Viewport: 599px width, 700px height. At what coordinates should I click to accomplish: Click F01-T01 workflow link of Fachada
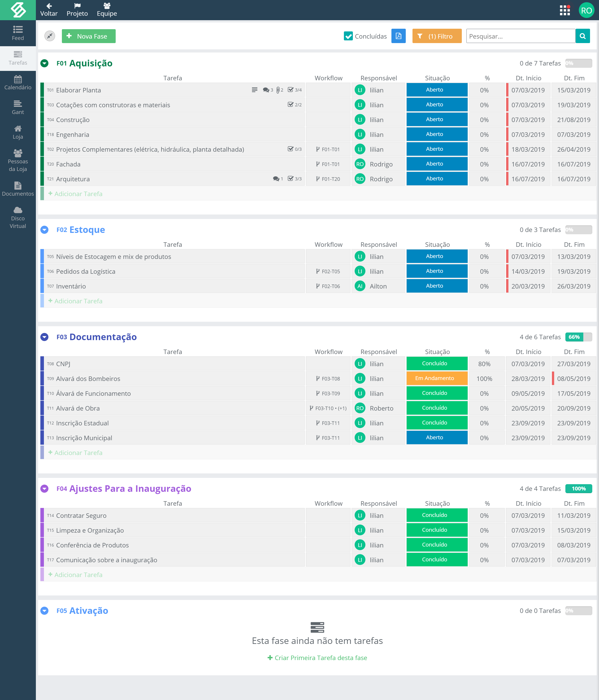point(328,164)
